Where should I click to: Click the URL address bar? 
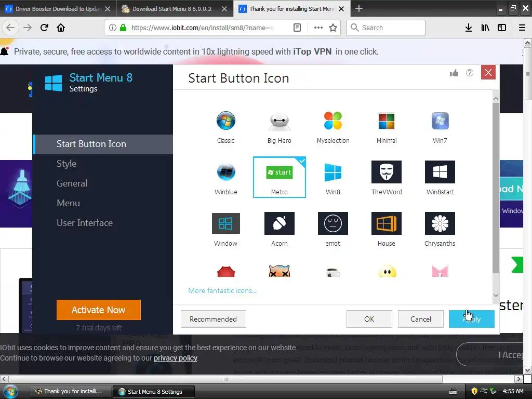(x=202, y=28)
